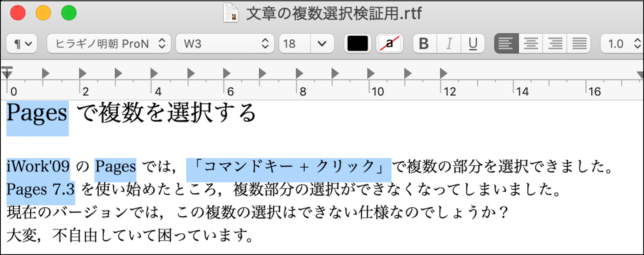The height and width of the screenshot is (255, 644).
Task: Center the text alignment
Action: [x=530, y=43]
